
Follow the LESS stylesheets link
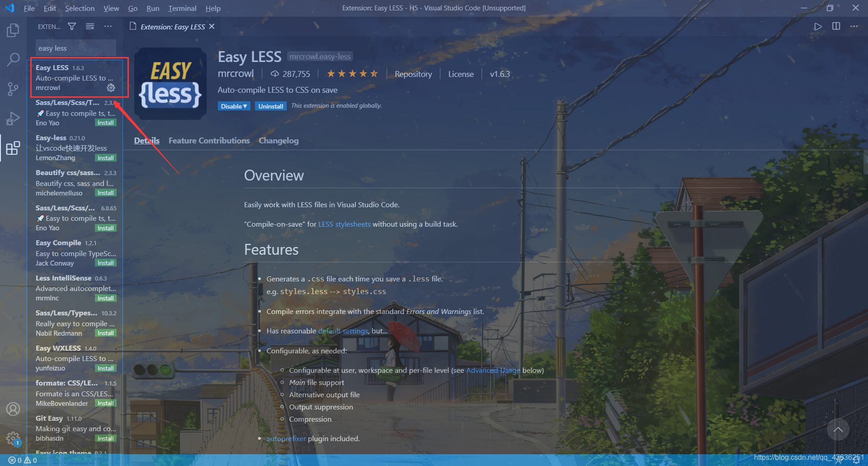344,224
